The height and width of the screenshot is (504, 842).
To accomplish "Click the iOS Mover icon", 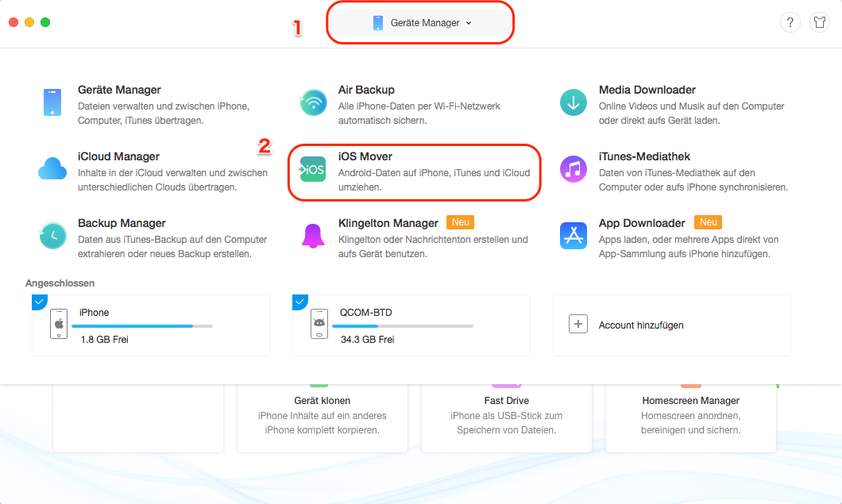I will (x=312, y=170).
